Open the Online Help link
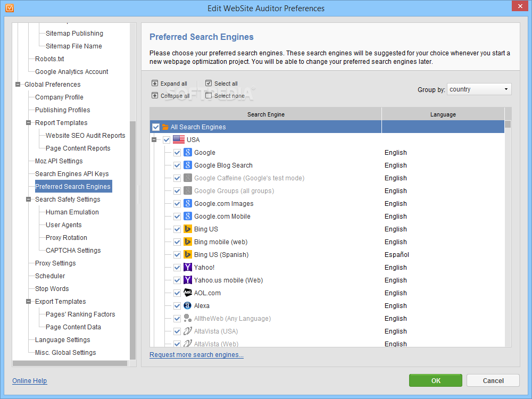 pos(29,381)
